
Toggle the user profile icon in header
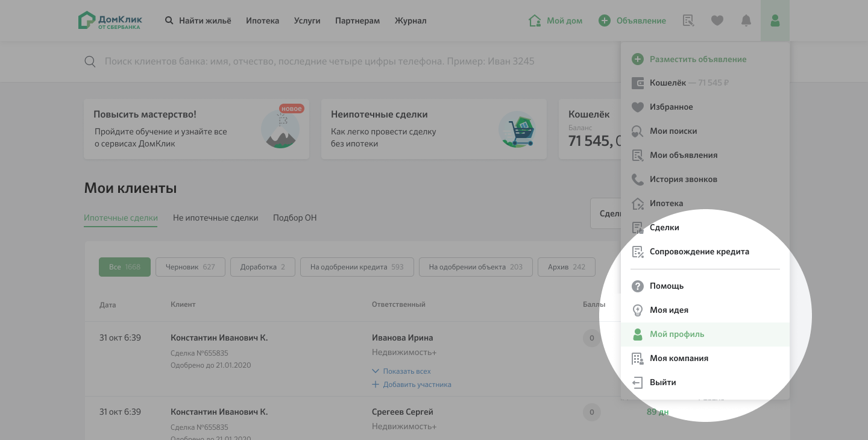(775, 20)
